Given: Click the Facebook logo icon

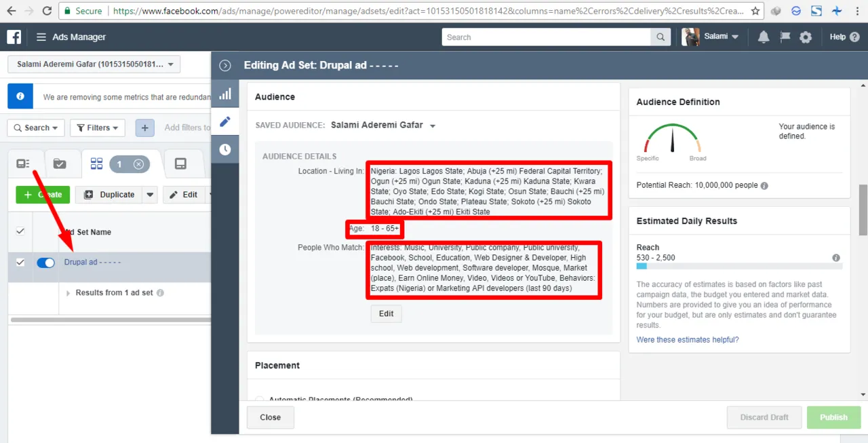Looking at the screenshot, I should tap(14, 37).
